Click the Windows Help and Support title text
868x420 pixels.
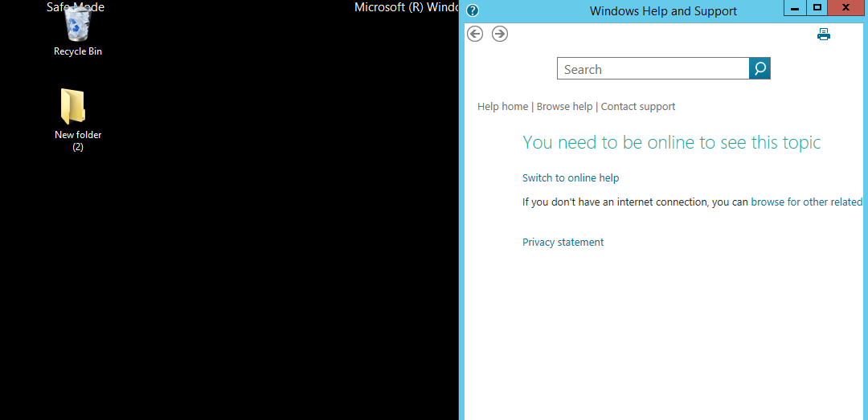(x=663, y=11)
